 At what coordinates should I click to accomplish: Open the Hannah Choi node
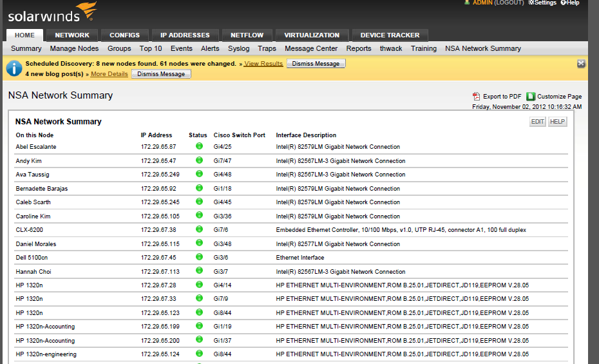pyautogui.click(x=33, y=272)
